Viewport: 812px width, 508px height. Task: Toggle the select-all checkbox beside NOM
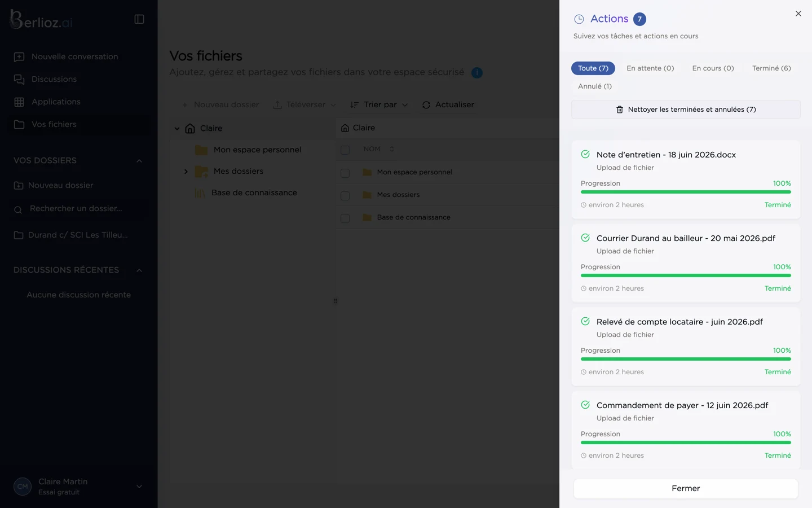coord(345,150)
